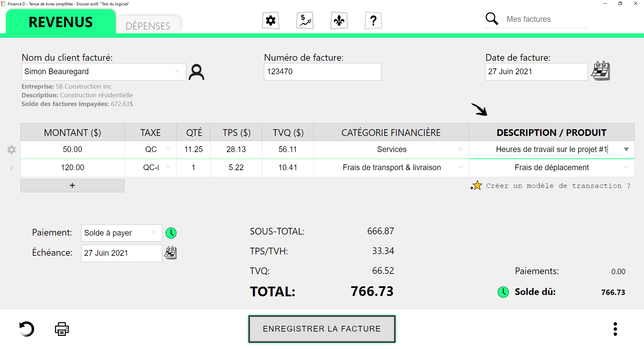Open the row options gear beside first line
The height and width of the screenshot is (349, 644).
[x=11, y=150]
